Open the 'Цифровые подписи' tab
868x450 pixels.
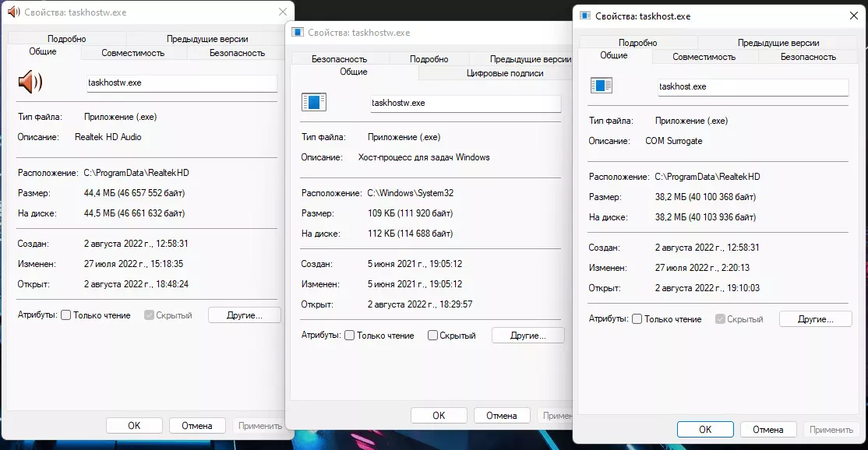click(x=504, y=73)
